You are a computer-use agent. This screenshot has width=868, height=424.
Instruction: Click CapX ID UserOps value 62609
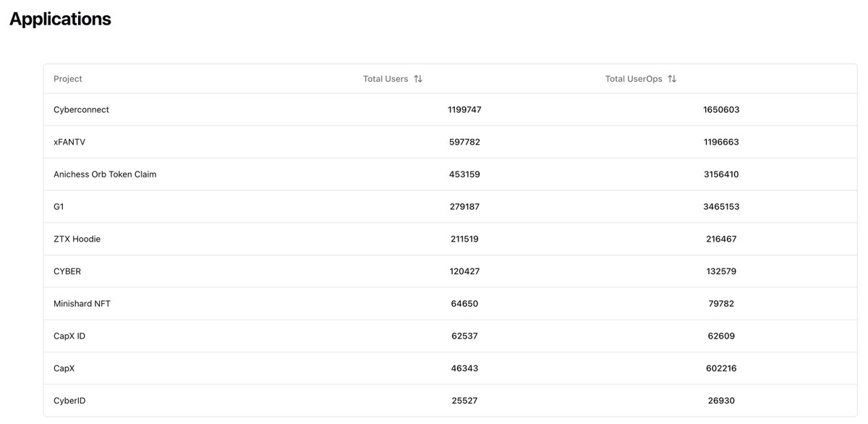pyautogui.click(x=721, y=336)
